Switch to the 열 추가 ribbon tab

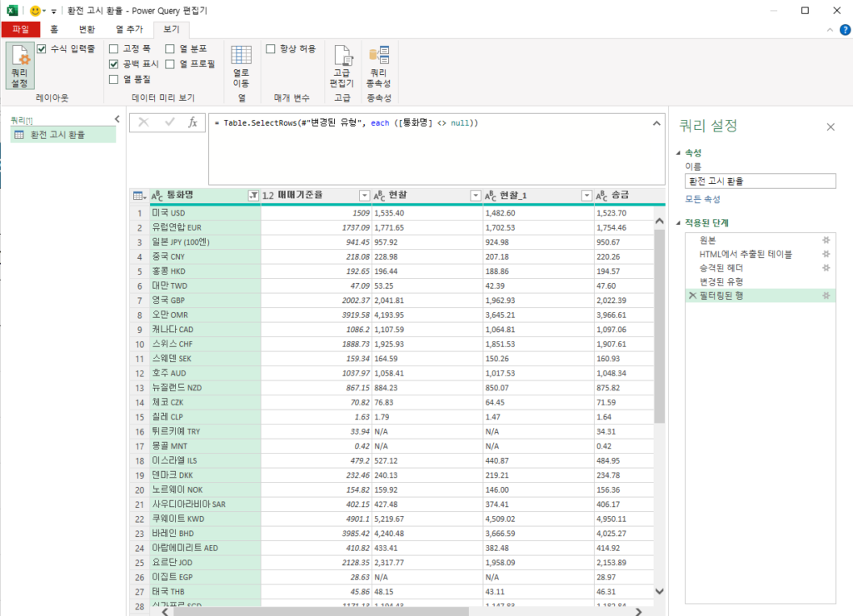[x=131, y=28]
